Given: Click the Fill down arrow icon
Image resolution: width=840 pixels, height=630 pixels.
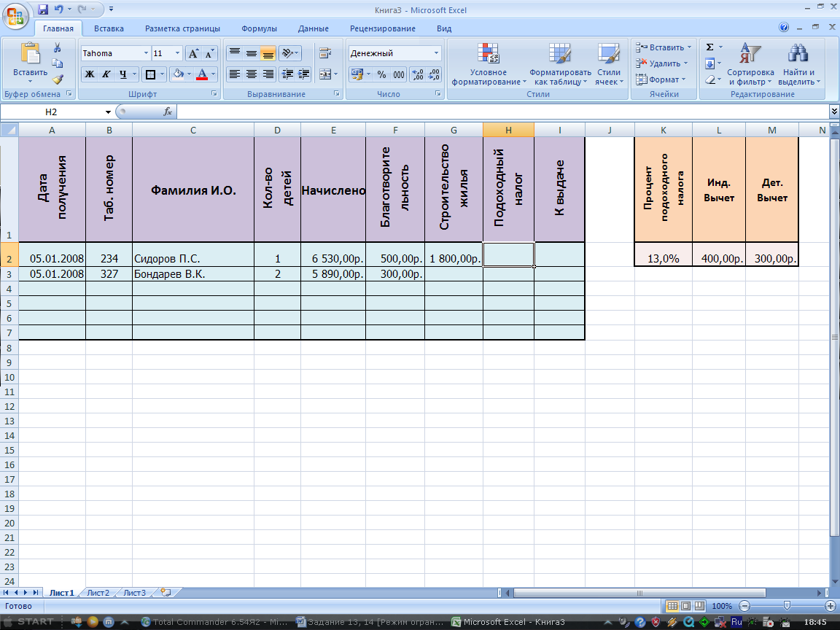Looking at the screenshot, I should (709, 63).
